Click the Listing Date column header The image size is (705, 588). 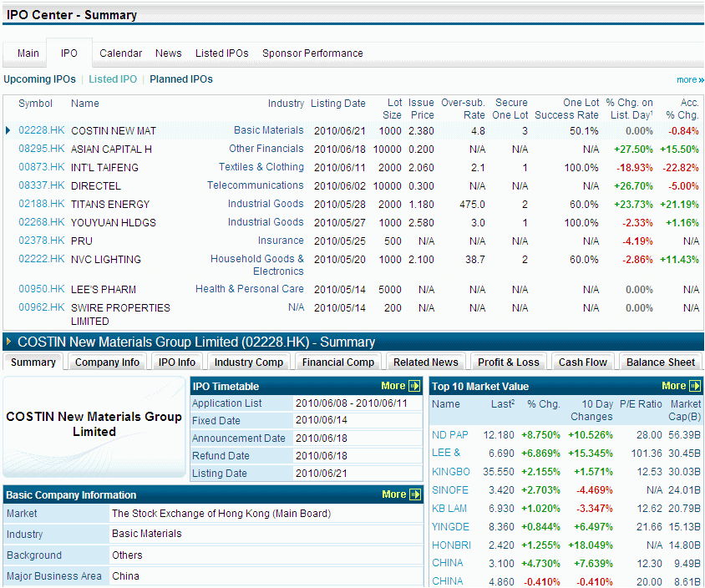(x=337, y=104)
